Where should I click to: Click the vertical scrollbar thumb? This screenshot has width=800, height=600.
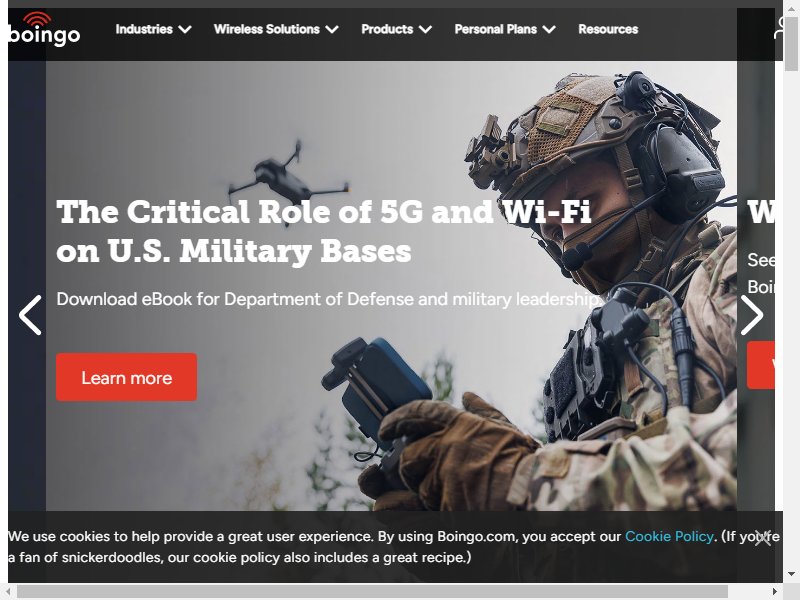tap(791, 43)
